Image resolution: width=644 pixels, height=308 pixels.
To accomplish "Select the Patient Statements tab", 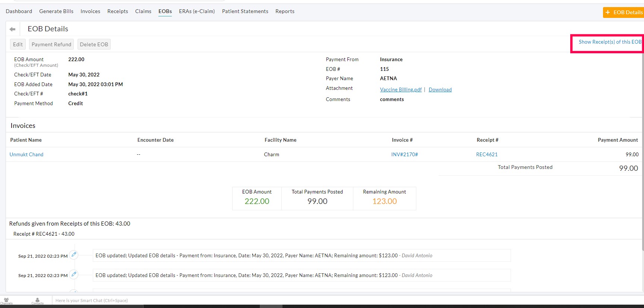I will click(245, 11).
